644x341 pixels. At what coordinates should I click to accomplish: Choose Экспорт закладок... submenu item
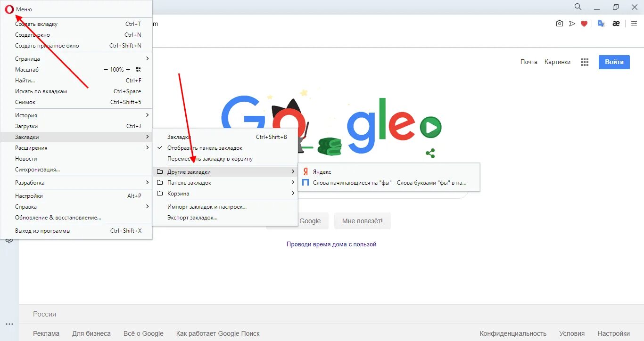(x=225, y=218)
